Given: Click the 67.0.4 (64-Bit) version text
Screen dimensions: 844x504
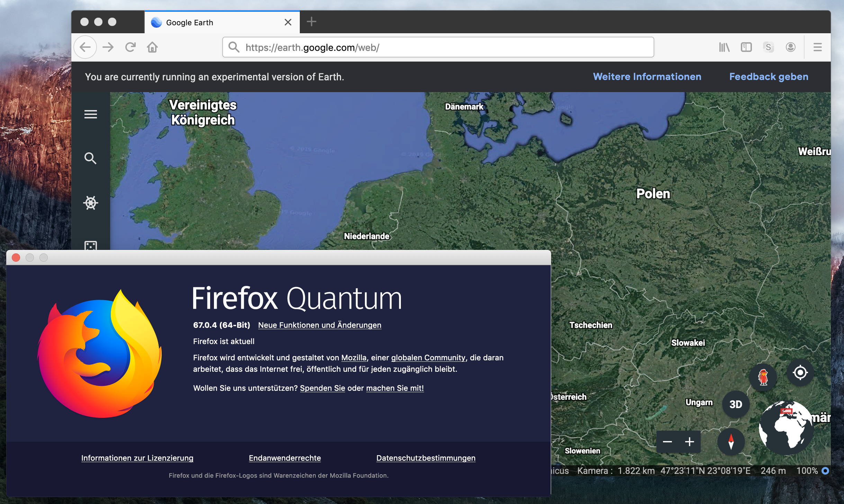Looking at the screenshot, I should point(222,325).
